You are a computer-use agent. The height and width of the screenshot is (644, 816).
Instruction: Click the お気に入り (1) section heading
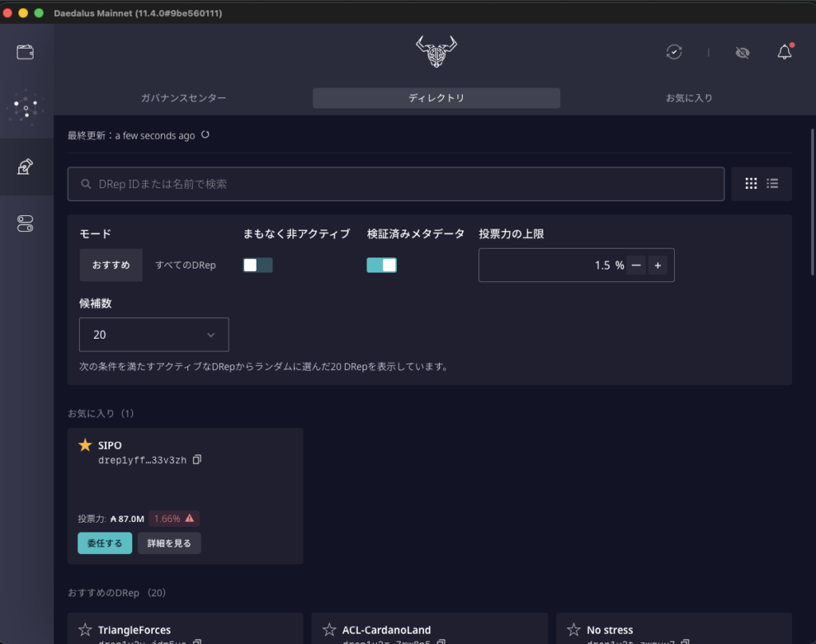[101, 414]
